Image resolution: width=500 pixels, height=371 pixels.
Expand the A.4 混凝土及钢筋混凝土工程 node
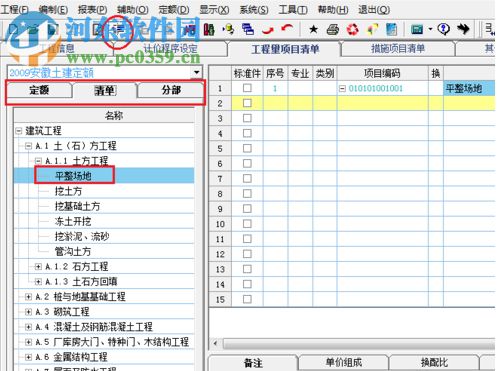29,327
